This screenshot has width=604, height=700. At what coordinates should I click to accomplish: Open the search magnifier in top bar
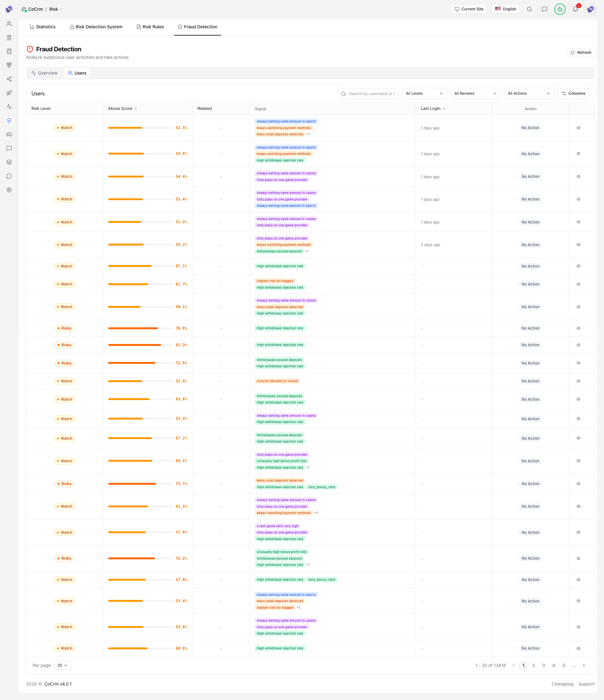529,9
